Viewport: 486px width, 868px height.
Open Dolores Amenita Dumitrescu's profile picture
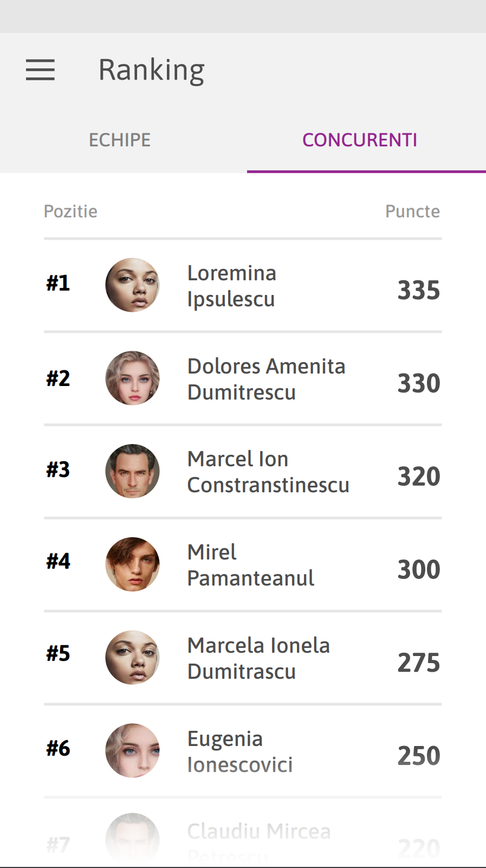click(132, 378)
